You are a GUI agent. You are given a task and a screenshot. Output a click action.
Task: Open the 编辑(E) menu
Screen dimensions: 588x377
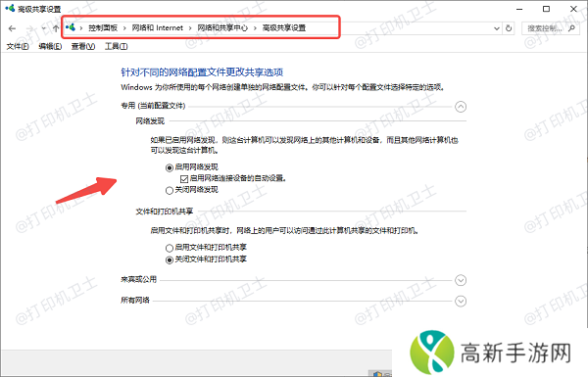50,46
